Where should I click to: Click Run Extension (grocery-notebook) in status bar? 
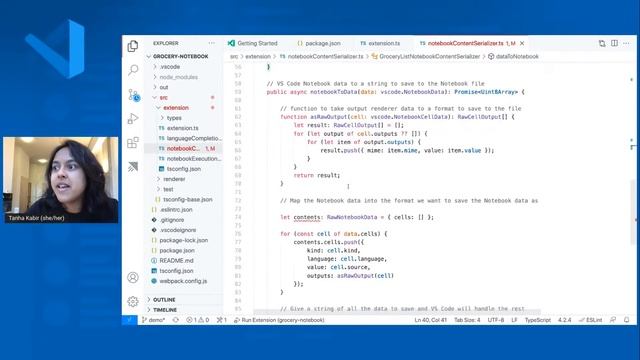click(279, 320)
